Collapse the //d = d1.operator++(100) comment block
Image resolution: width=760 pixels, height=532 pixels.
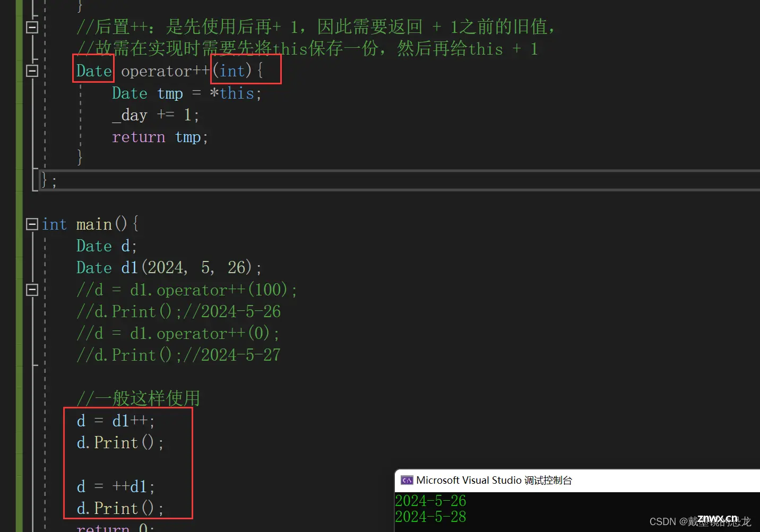32,290
